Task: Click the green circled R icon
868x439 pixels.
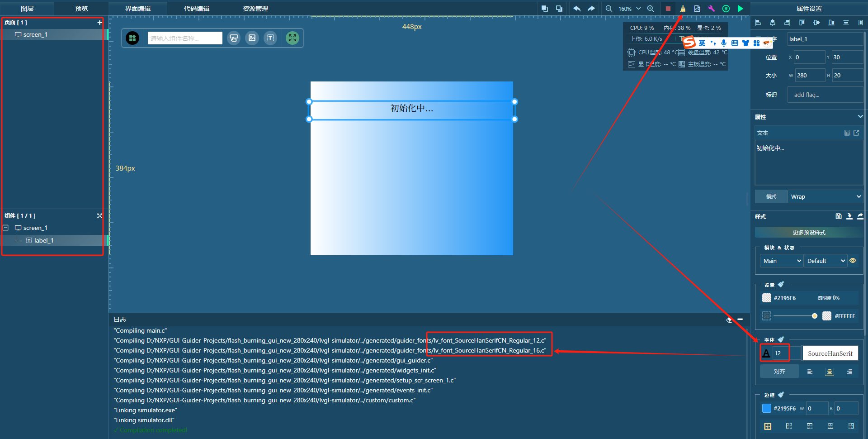Action: [x=726, y=9]
